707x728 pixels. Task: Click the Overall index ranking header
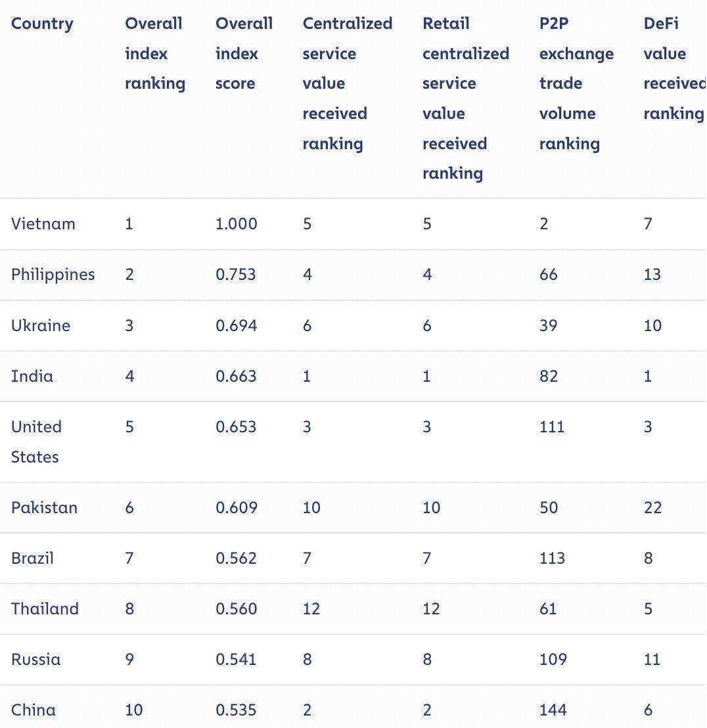coord(154,53)
